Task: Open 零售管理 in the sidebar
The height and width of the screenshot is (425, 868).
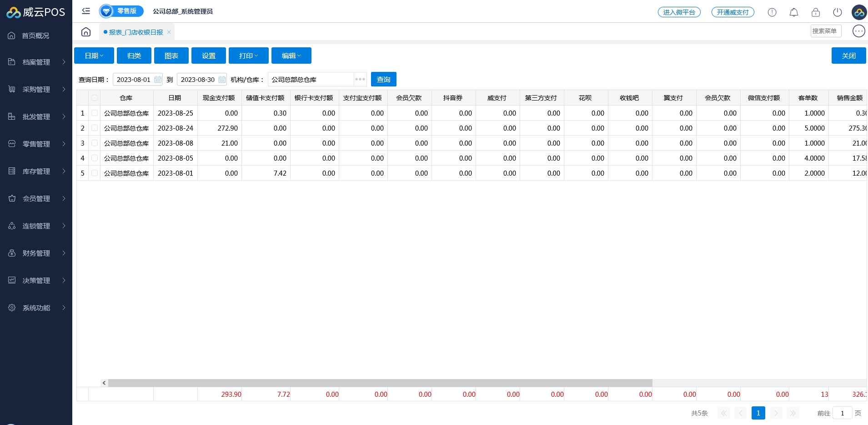Action: pos(36,144)
